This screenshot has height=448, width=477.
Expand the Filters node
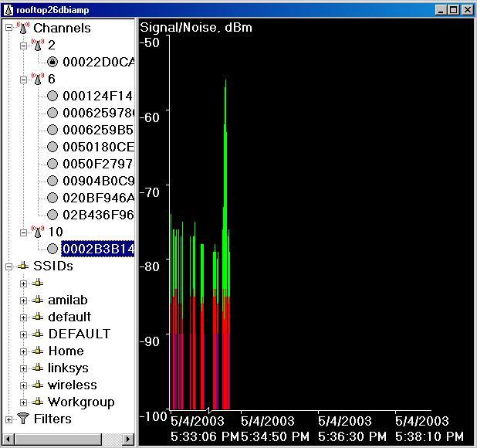[9, 419]
